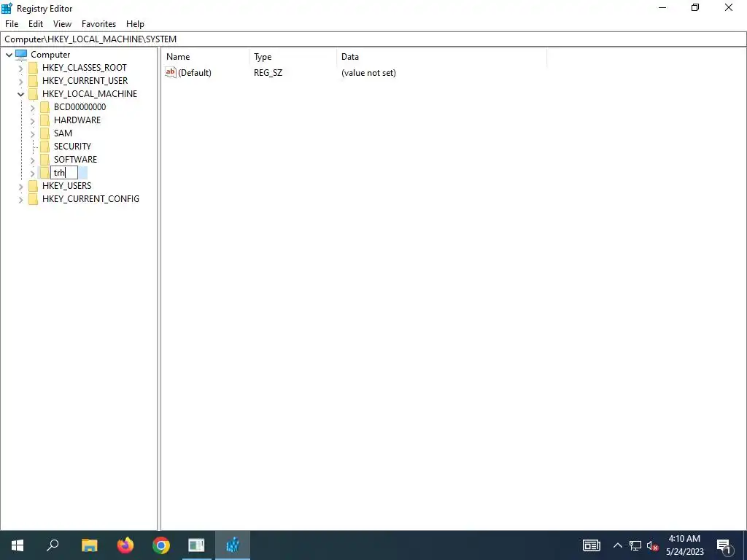This screenshot has height=560, width=747.
Task: Select the HKEY_LOCAL_MACHINE label
Action: click(x=90, y=94)
